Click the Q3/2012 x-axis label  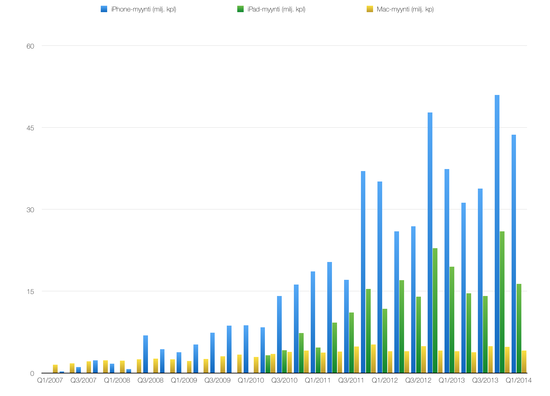pyautogui.click(x=418, y=380)
